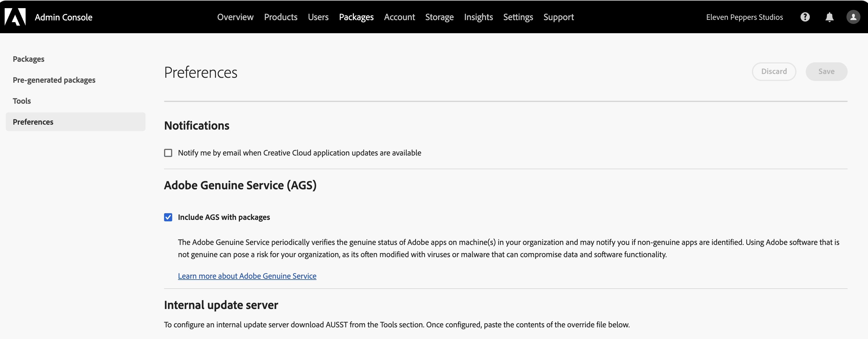Viewport: 868px width, 339px height.
Task: Click the Discard button
Action: (x=774, y=72)
